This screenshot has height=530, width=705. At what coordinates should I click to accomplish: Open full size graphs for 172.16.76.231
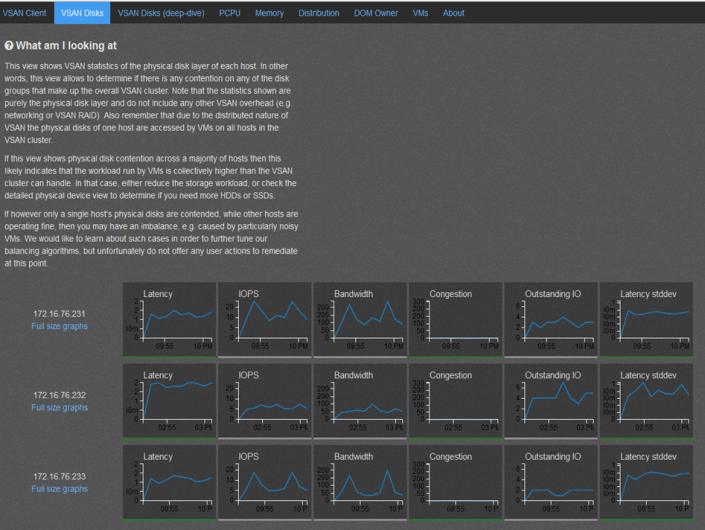(59, 326)
